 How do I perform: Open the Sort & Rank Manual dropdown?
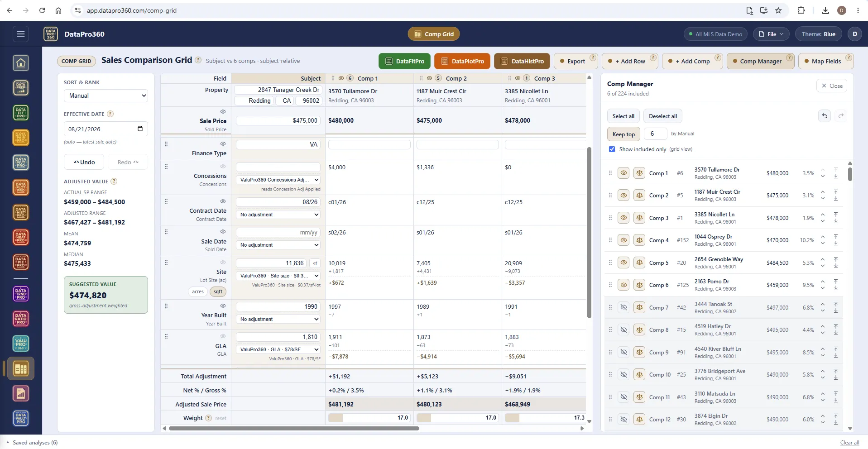click(x=106, y=96)
